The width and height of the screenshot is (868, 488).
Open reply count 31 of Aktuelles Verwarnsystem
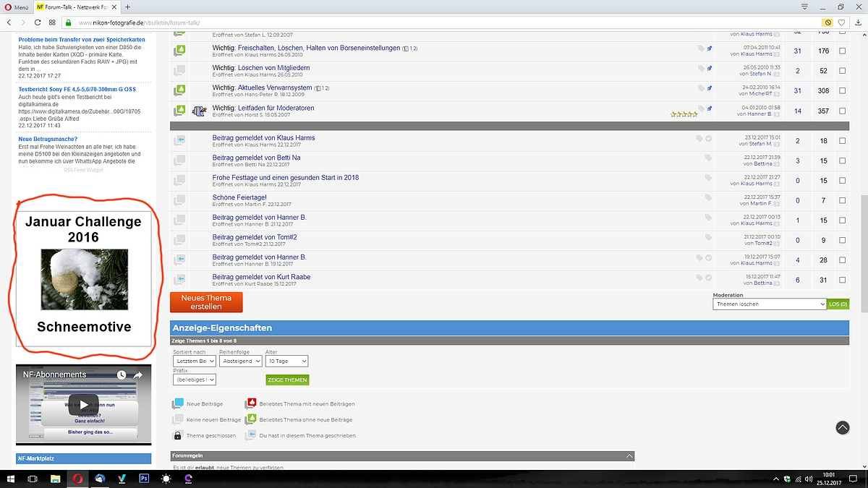(x=797, y=90)
